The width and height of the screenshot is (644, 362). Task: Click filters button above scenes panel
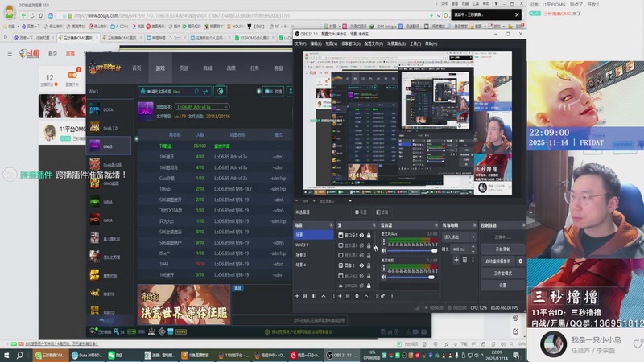click(x=382, y=212)
